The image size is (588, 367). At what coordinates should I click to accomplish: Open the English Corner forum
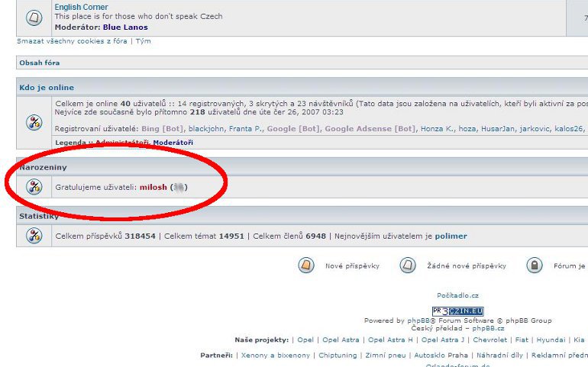pos(81,7)
